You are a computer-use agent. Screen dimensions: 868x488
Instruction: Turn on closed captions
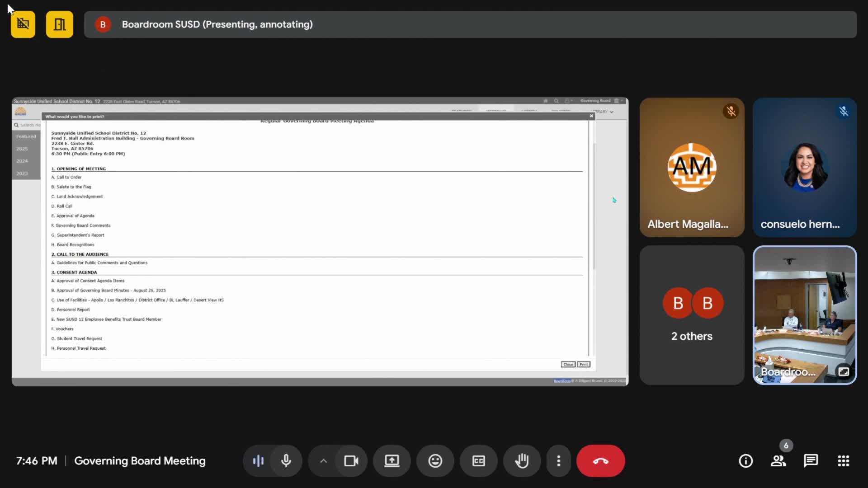[478, 461]
